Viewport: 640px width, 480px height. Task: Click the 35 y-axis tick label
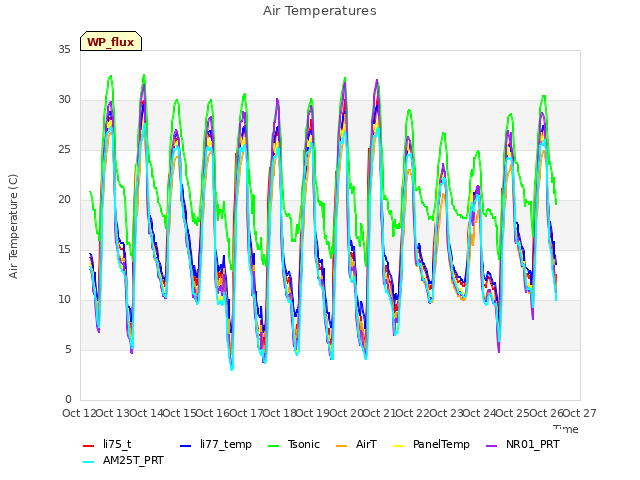pos(64,49)
